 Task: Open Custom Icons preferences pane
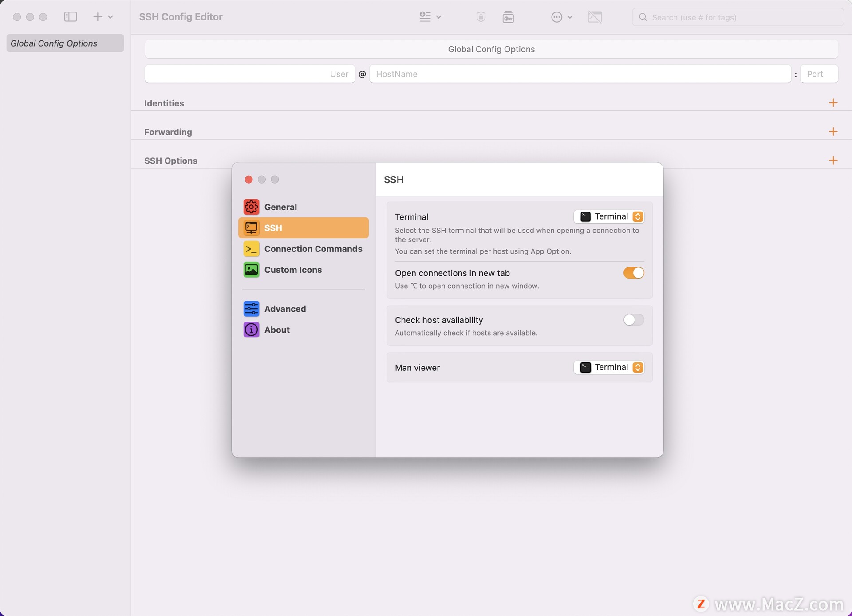[x=293, y=270]
